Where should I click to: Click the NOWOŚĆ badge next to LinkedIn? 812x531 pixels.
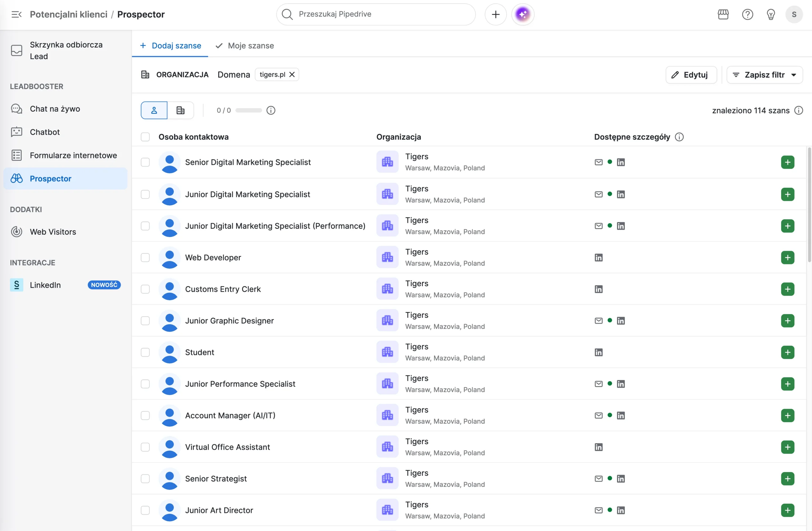click(104, 285)
